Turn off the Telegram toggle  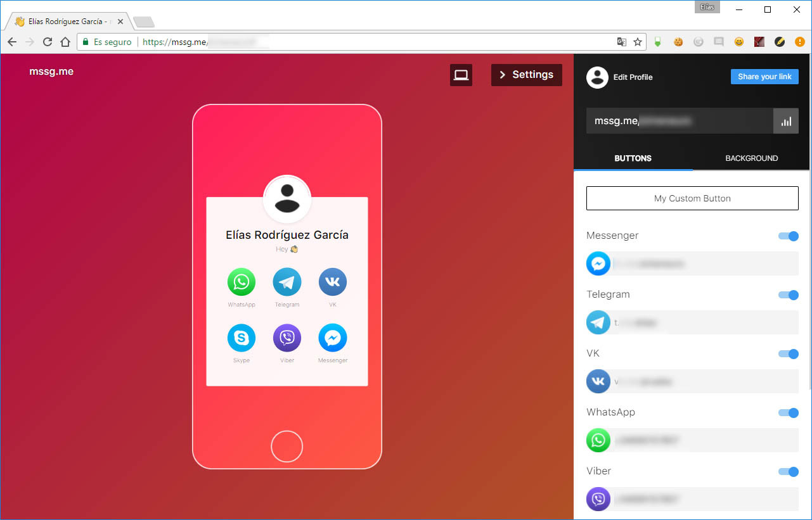coord(788,295)
